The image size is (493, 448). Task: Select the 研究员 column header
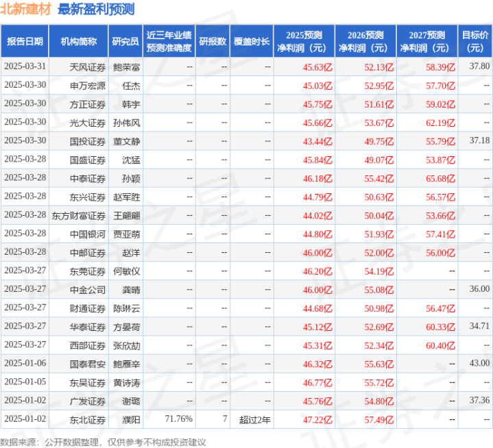coord(125,41)
